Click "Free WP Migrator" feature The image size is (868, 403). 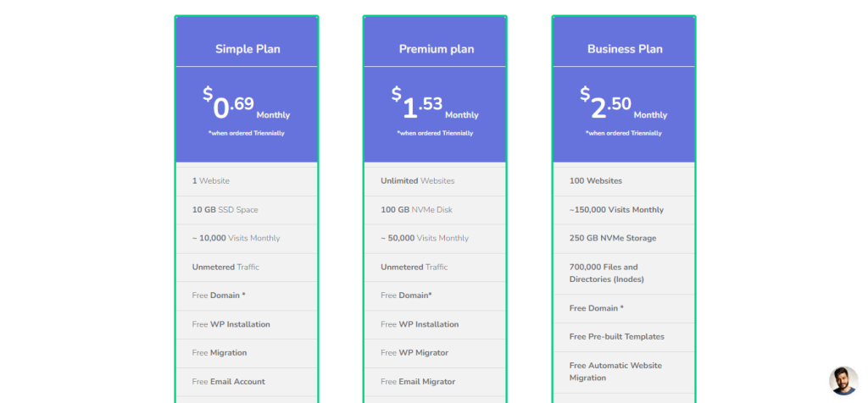[x=415, y=353]
